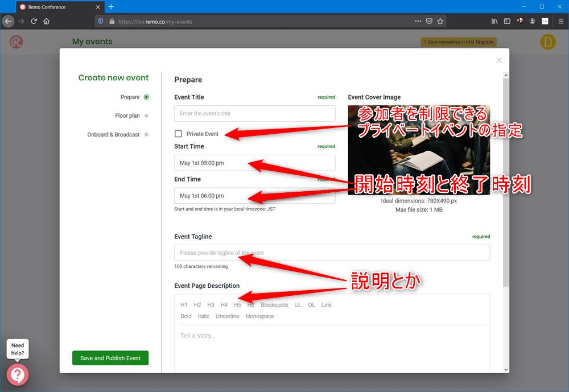The image size is (569, 392).
Task: Close the Create new event dialog
Action: (500, 60)
